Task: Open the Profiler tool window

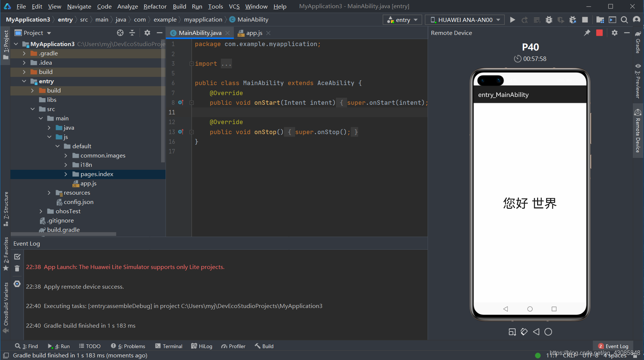Action: [x=233, y=346]
